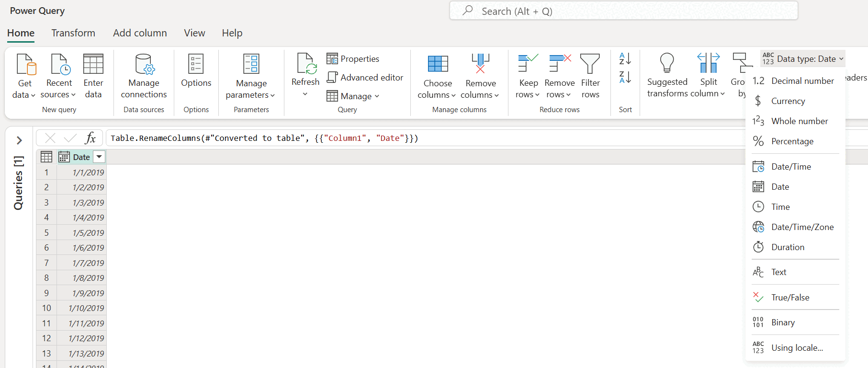
Task: Click the Split column icon
Action: click(709, 63)
